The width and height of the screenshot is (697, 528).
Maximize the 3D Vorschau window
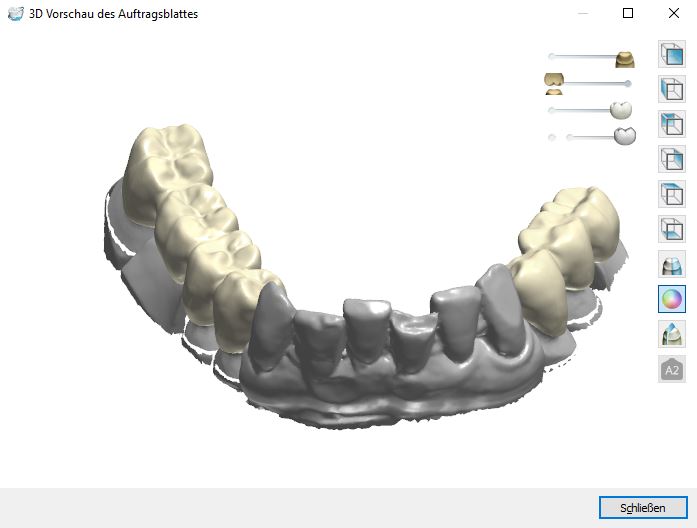pyautogui.click(x=628, y=13)
